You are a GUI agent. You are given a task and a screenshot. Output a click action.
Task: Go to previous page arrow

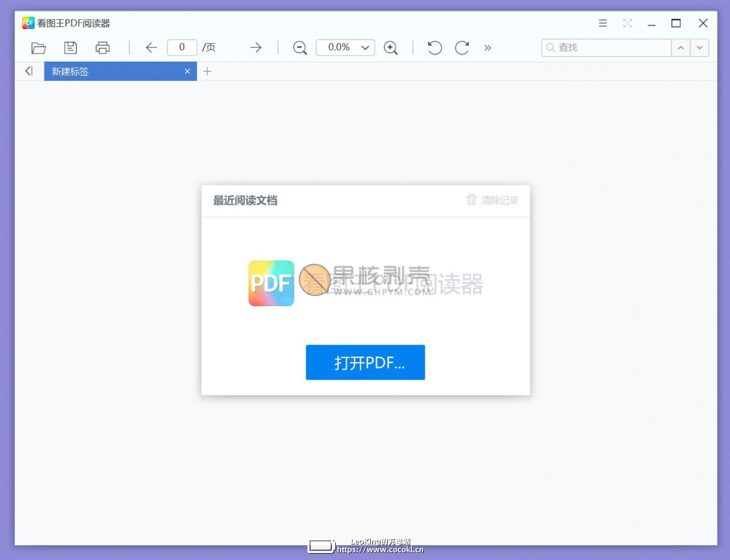[x=151, y=48]
